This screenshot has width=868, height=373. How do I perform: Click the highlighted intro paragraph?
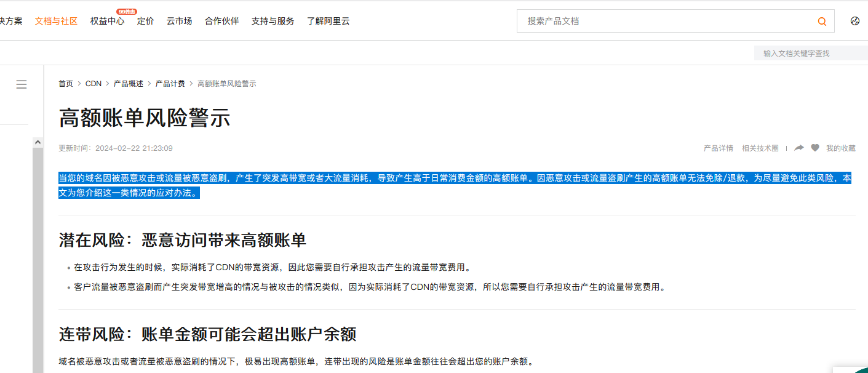tap(455, 185)
